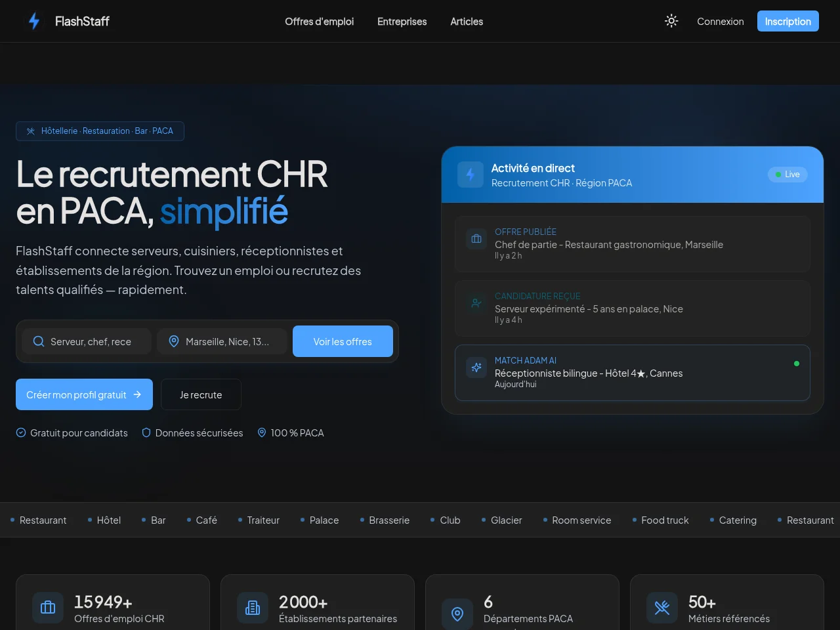Click the green status dot on Match Adam AI card

[x=797, y=364]
